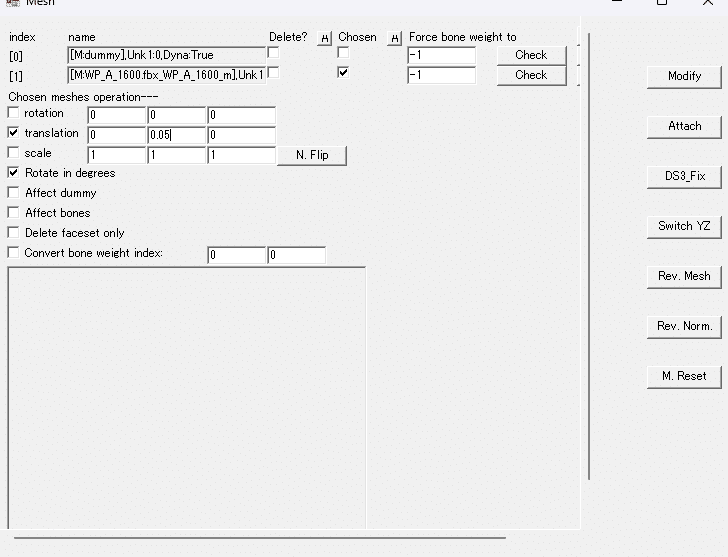Image resolution: width=728 pixels, height=557 pixels.
Task: Click the third translation value field
Action: (x=242, y=135)
